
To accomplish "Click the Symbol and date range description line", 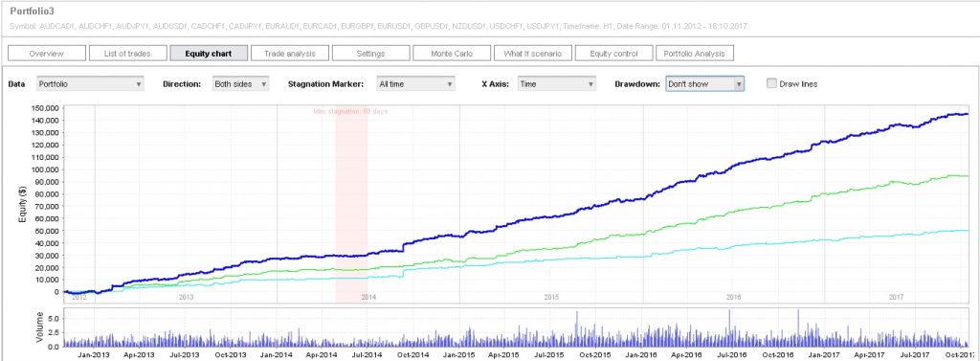I will (x=378, y=26).
